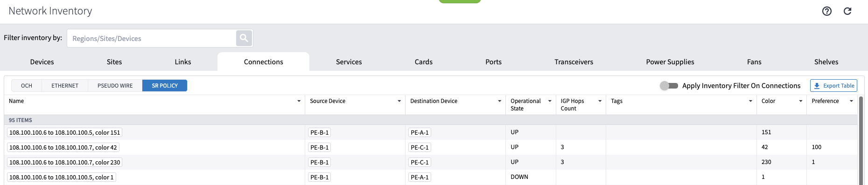Open the IGP Hops Count column dropdown arrow
Image resolution: width=868 pixels, height=185 pixels.
[x=600, y=101]
